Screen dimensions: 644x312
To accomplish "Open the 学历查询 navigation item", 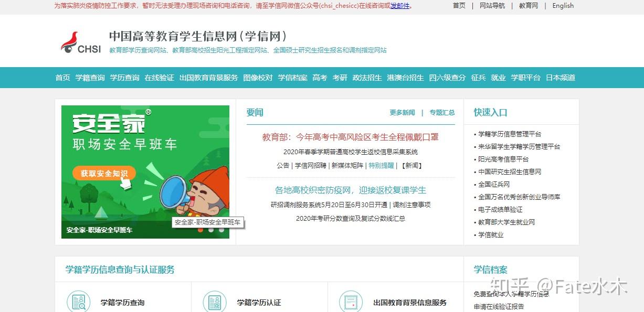I will pyautogui.click(x=124, y=78).
